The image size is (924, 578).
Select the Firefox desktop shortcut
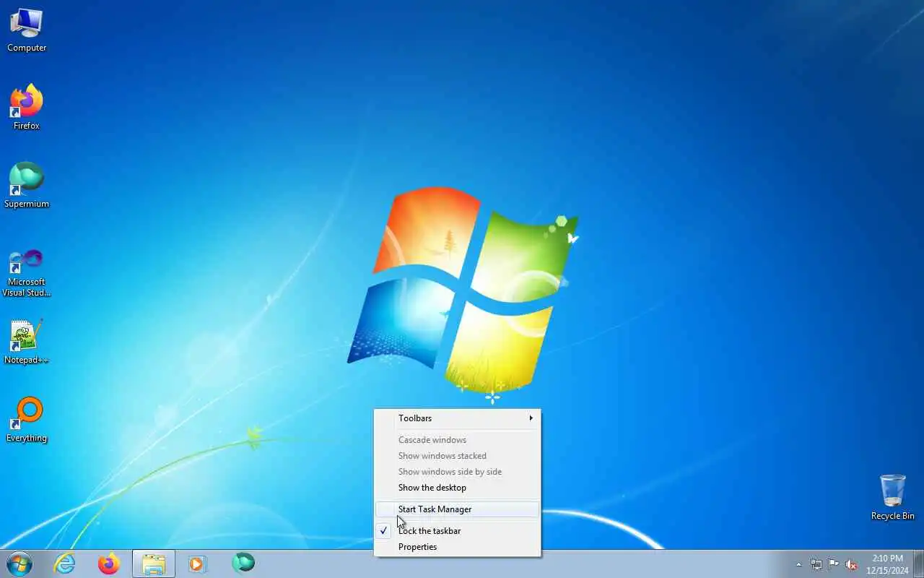pos(27,107)
